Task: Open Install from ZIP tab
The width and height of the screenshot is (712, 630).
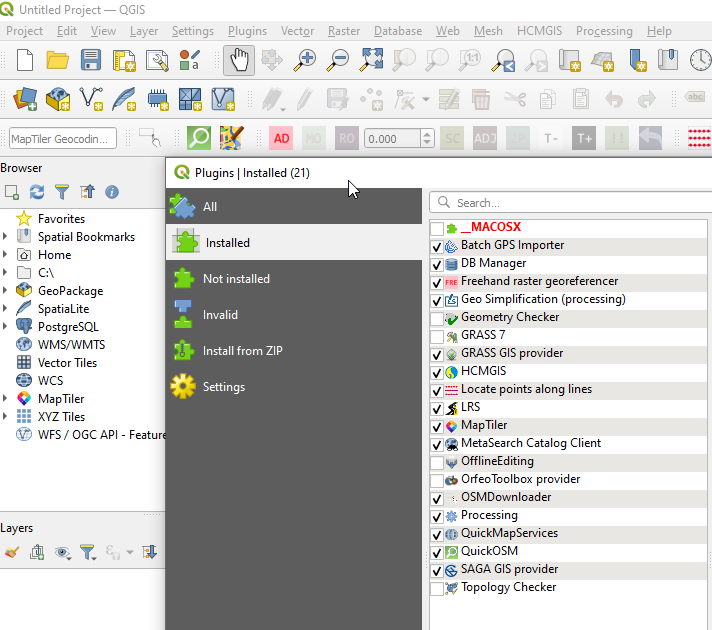Action: pyautogui.click(x=294, y=351)
